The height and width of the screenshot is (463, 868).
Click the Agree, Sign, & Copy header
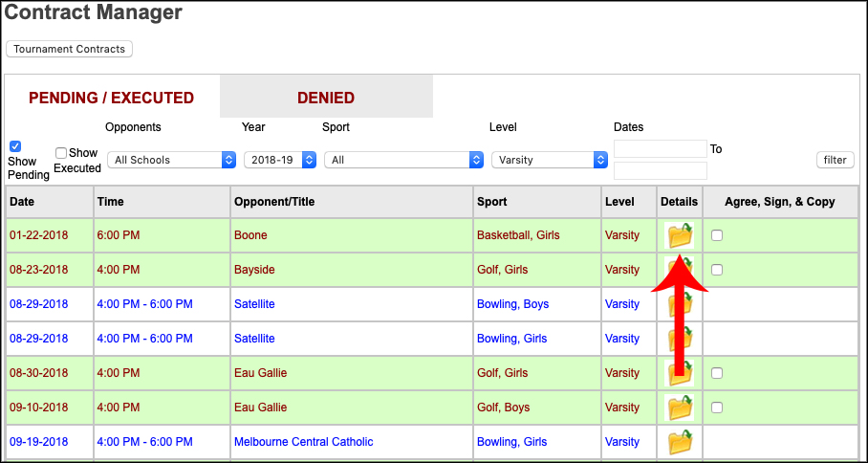pyautogui.click(x=779, y=202)
